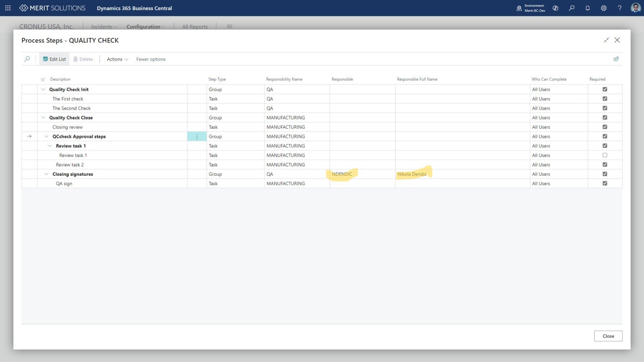Open the Actions dropdown menu
The width and height of the screenshot is (644, 362).
tap(117, 59)
